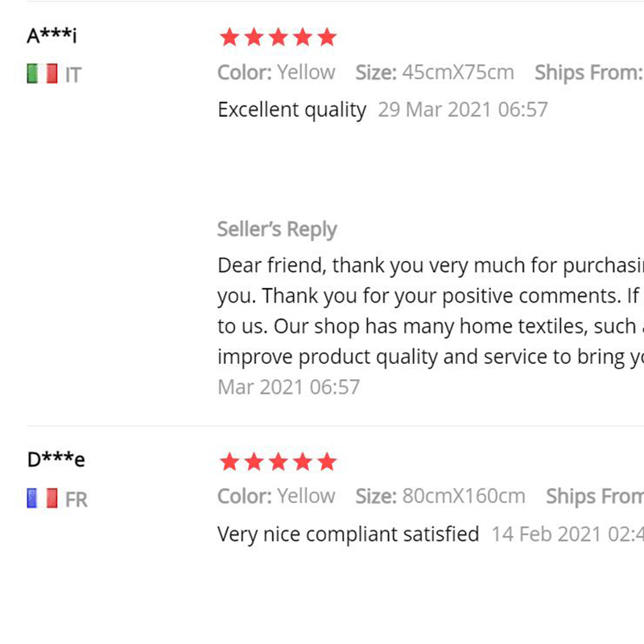Viewport: 644px width, 644px height.
Task: Click third star of A***i's rating
Action: (x=279, y=37)
